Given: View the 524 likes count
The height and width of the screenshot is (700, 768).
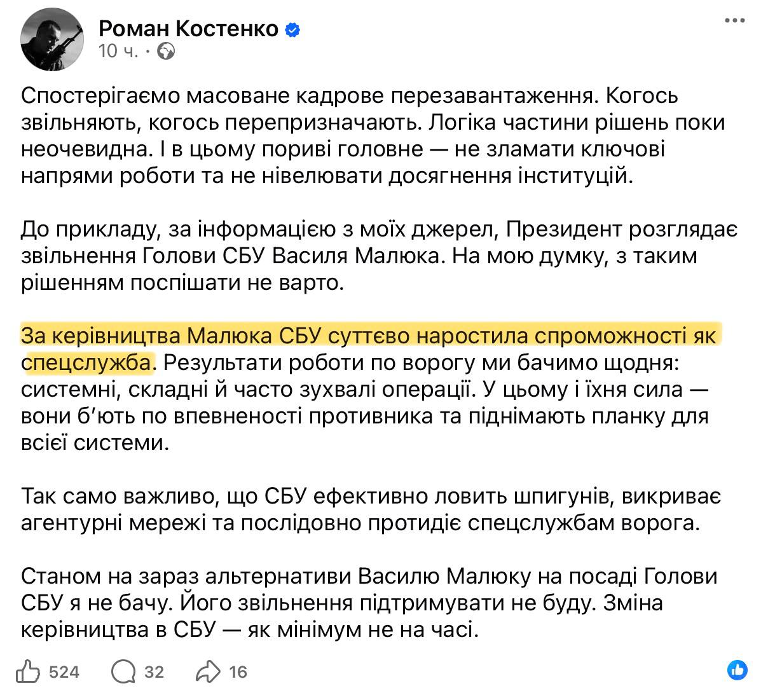Looking at the screenshot, I should click(x=64, y=671).
